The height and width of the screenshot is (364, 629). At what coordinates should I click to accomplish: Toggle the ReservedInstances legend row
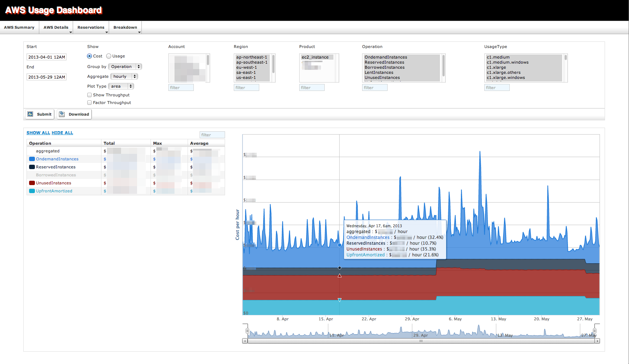[126, 167]
